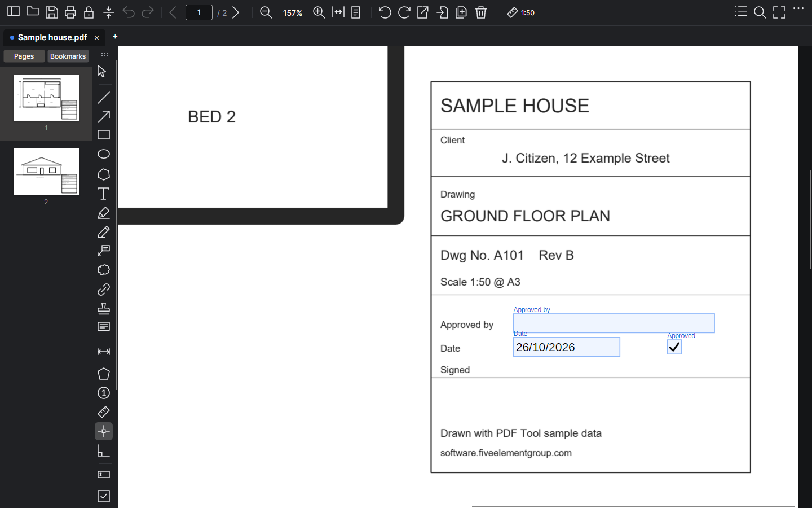The width and height of the screenshot is (812, 508).
Task: Open the more options ellipsis menu
Action: click(x=798, y=8)
